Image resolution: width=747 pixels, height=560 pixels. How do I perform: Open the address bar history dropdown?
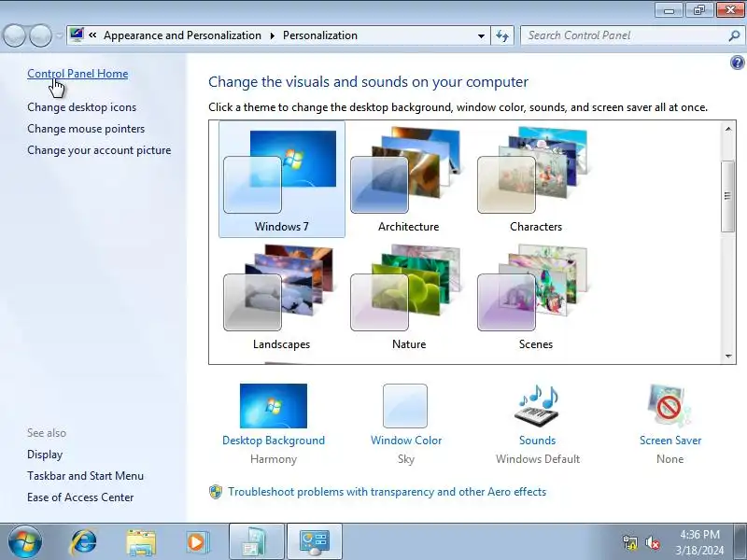pos(481,35)
